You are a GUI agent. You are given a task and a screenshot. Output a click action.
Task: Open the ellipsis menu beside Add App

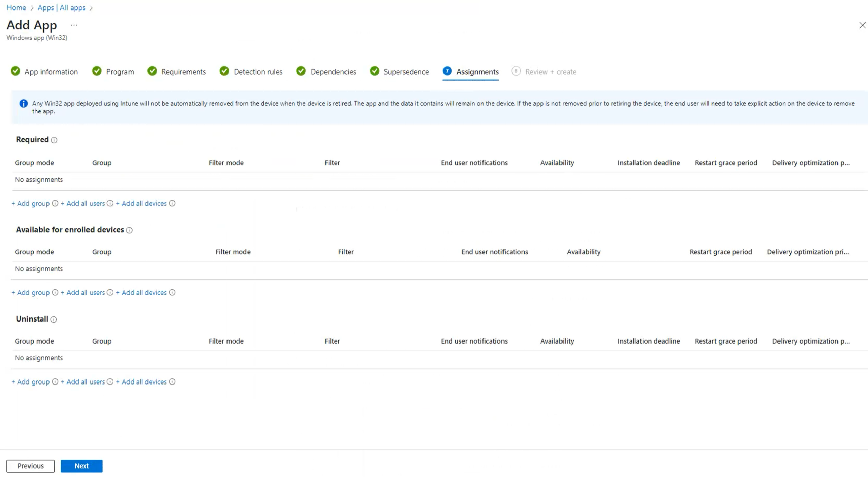tap(74, 25)
